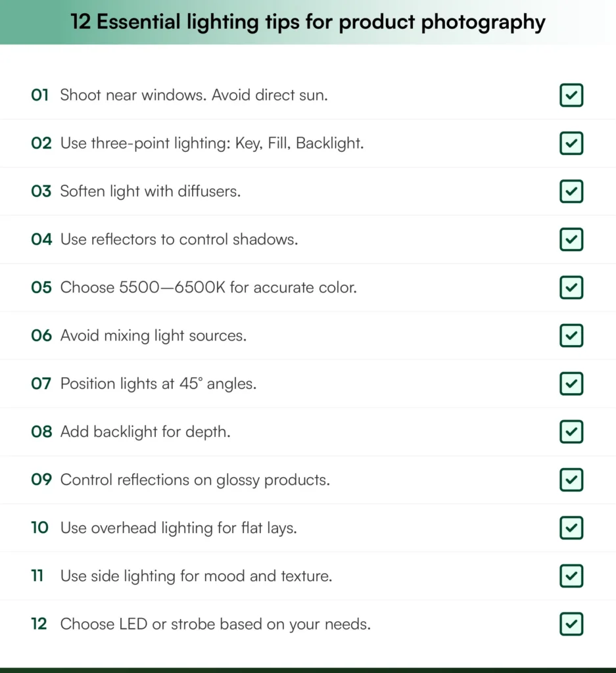Uncheck the overhead lighting flat lays box

571,528
